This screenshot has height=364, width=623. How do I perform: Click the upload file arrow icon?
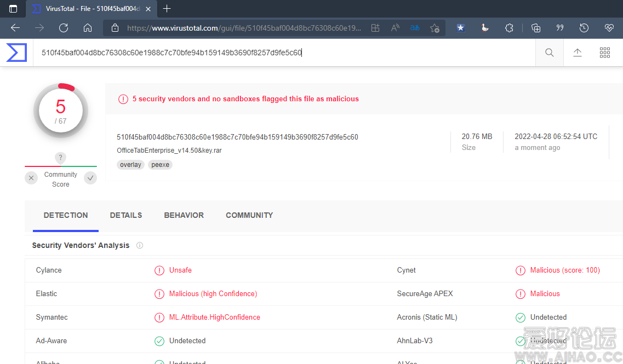coord(578,53)
